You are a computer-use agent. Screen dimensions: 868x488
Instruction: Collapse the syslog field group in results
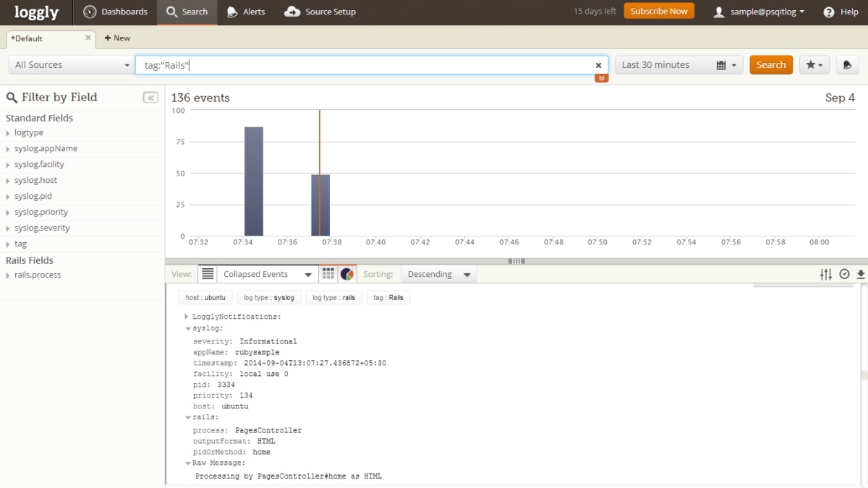point(188,328)
